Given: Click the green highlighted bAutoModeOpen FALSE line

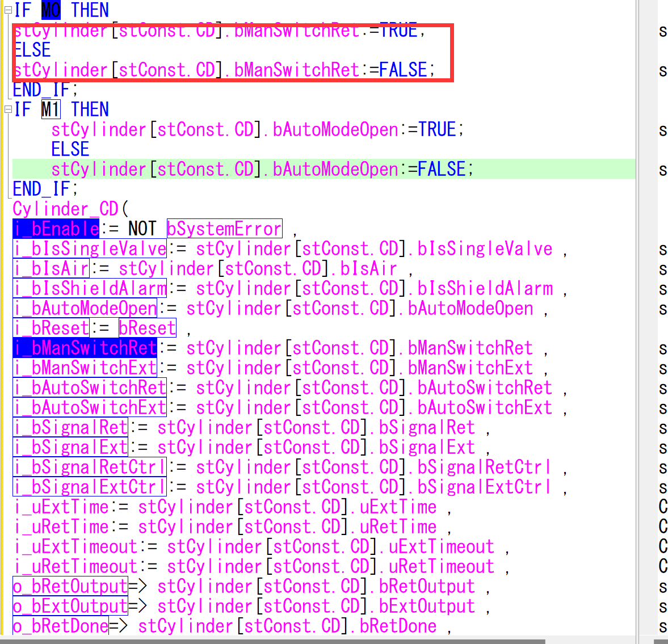Looking at the screenshot, I should tap(261, 169).
